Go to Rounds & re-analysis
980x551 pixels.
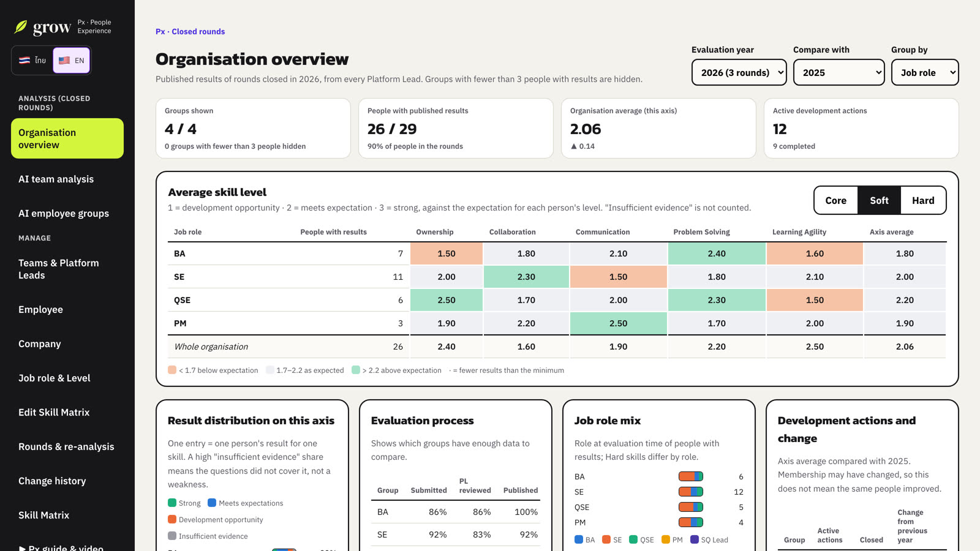tap(67, 447)
